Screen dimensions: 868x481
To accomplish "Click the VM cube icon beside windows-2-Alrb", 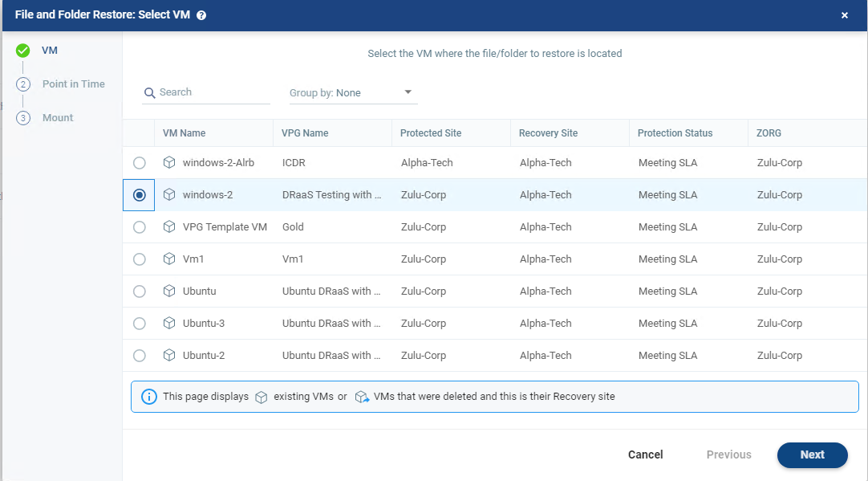I will [x=169, y=162].
